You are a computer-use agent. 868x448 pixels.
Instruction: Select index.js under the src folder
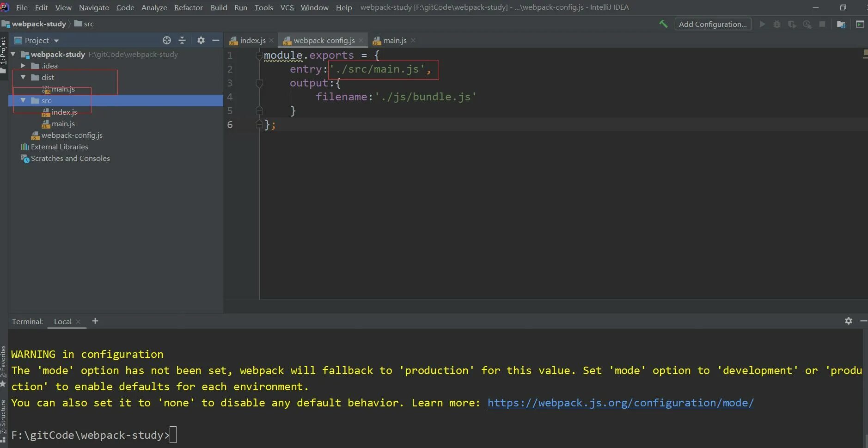point(64,112)
